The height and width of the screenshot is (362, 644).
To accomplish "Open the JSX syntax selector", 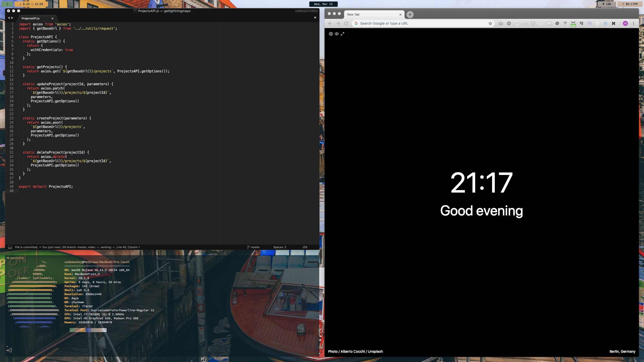I will point(305,247).
